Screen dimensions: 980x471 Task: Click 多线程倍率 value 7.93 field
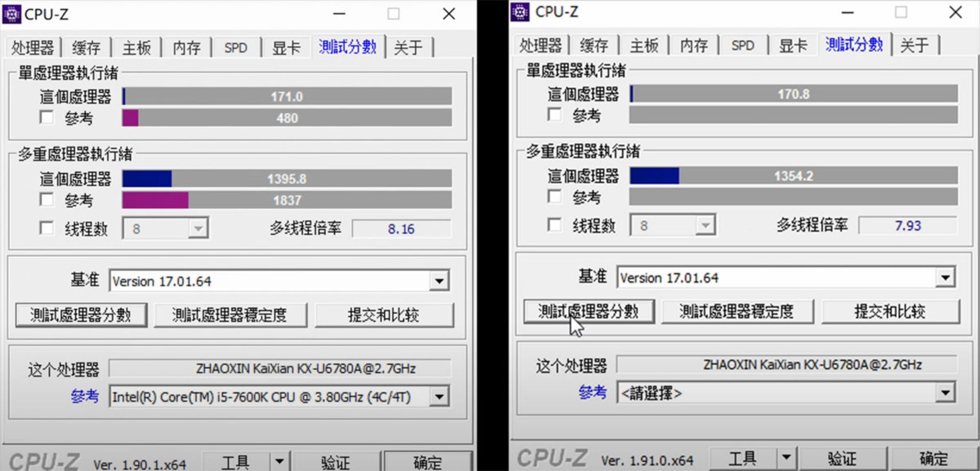908,225
